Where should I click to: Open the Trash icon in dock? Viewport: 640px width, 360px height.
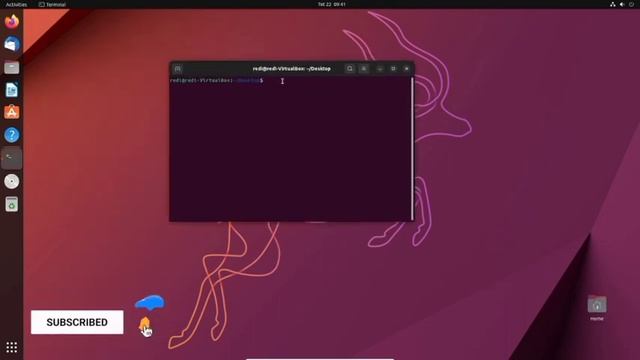[12, 204]
